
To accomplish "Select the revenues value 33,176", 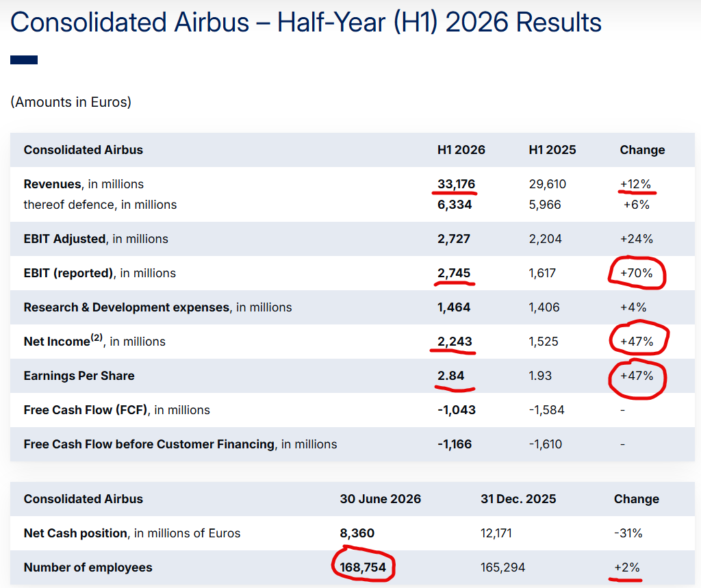I will tap(456, 184).
